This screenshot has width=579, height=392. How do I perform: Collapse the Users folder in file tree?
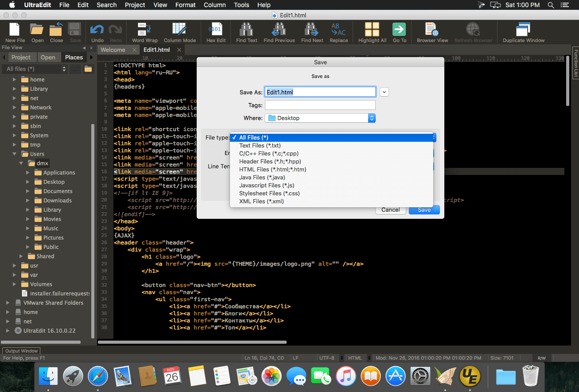point(15,154)
